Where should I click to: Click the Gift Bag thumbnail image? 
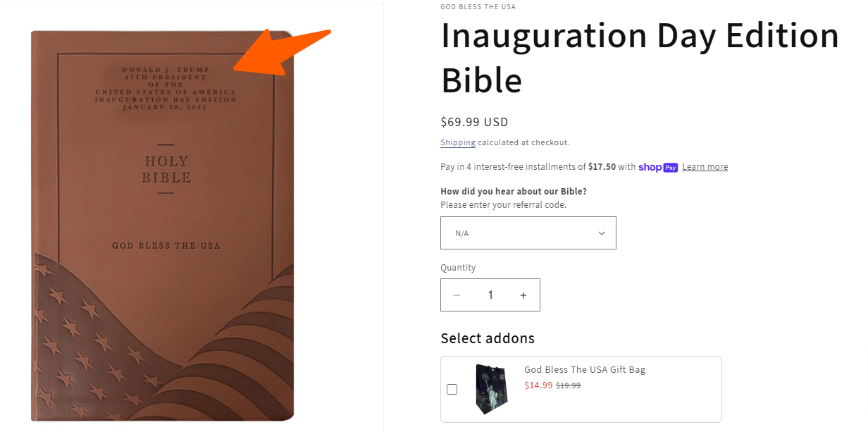click(x=491, y=388)
